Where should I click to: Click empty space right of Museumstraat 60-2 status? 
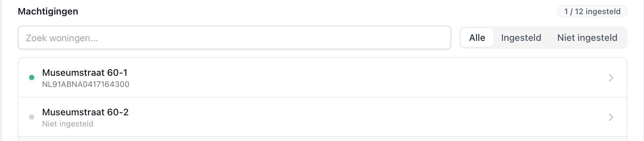[330, 124]
